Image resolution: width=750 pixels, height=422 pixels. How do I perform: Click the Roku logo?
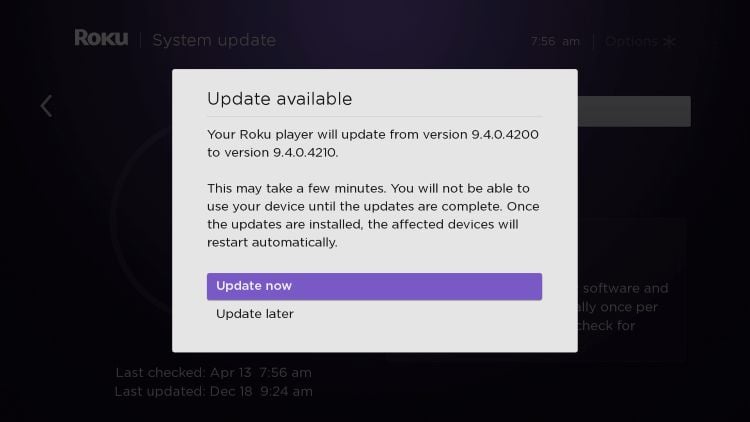click(101, 38)
